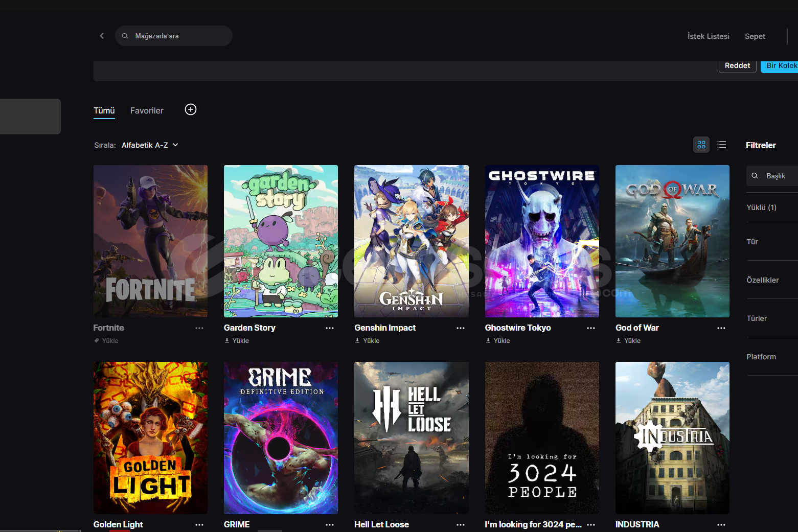Open the three-dot menu for Garden Story
Screen dimensions: 798x532
330,328
